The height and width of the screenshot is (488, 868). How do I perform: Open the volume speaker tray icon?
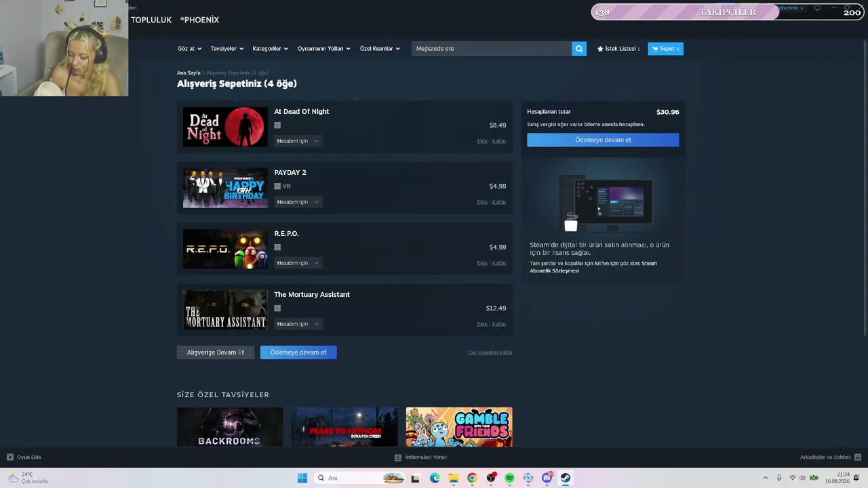(x=802, y=478)
